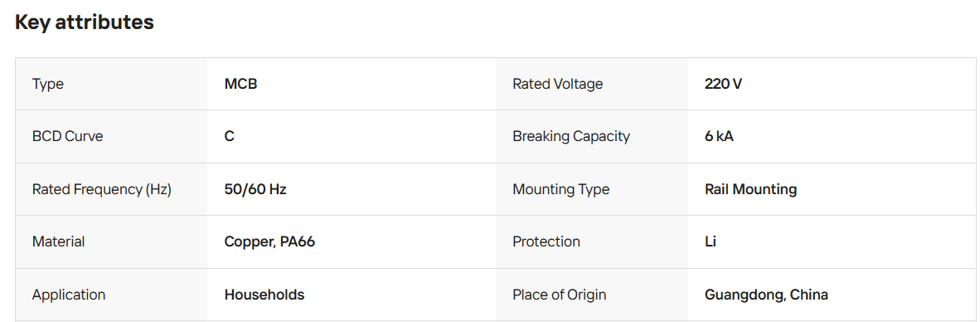Select the BCD Curve label
Screen dimensions: 980x322
[x=67, y=136]
